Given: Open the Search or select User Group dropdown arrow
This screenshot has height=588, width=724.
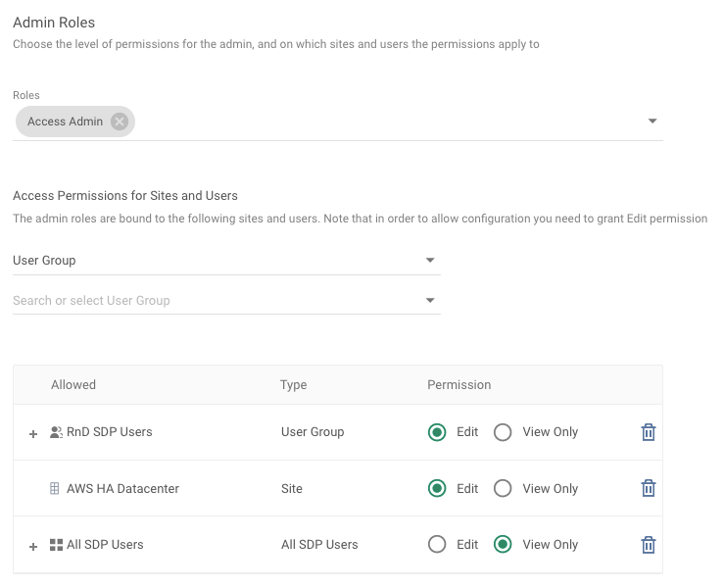Looking at the screenshot, I should pyautogui.click(x=430, y=301).
